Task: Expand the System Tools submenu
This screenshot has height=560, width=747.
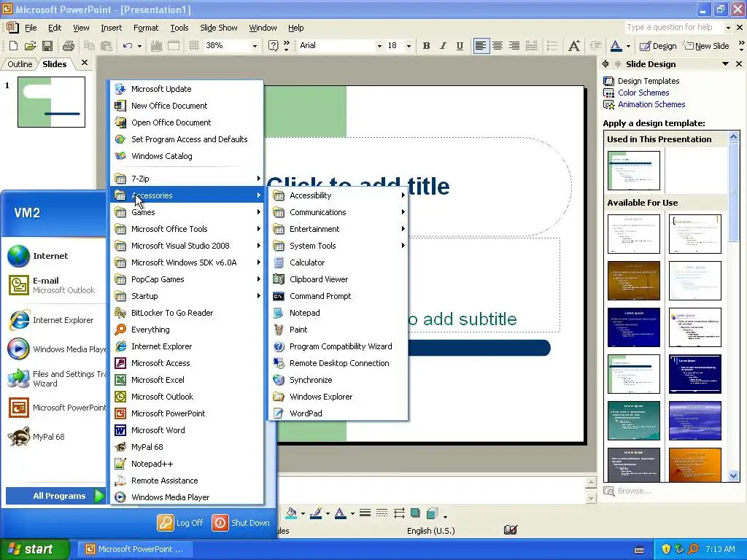Action: coord(338,246)
